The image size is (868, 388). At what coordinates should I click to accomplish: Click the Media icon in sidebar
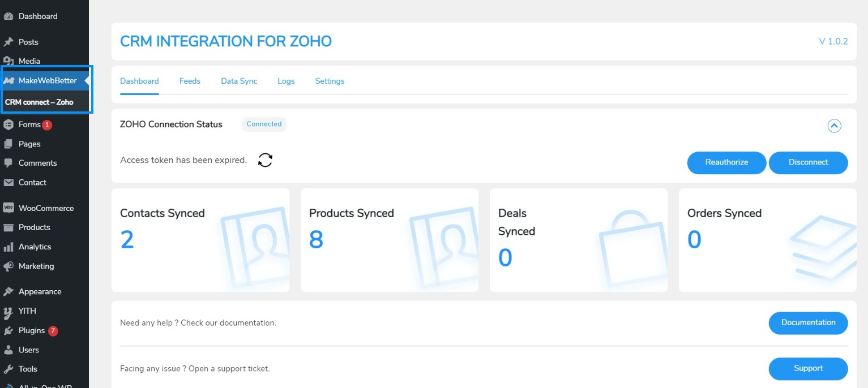pos(8,61)
